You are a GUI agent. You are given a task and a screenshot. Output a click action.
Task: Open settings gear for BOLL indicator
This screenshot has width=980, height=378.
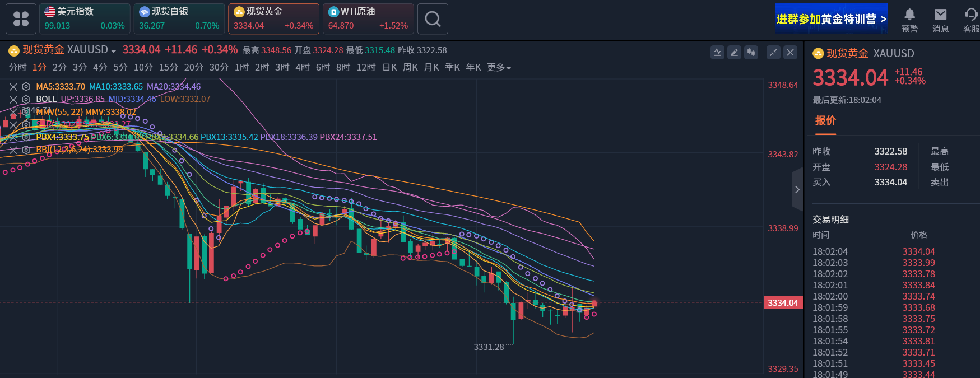(x=26, y=99)
